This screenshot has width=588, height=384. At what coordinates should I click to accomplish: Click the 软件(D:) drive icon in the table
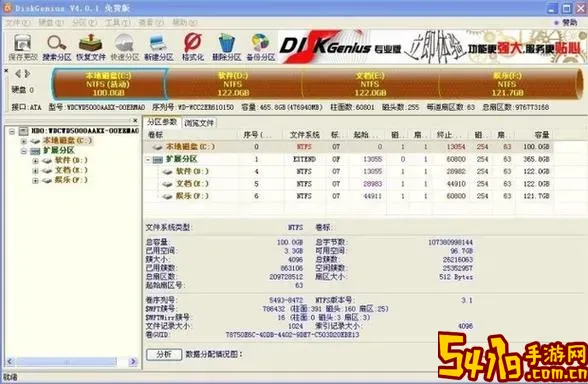tap(167, 172)
